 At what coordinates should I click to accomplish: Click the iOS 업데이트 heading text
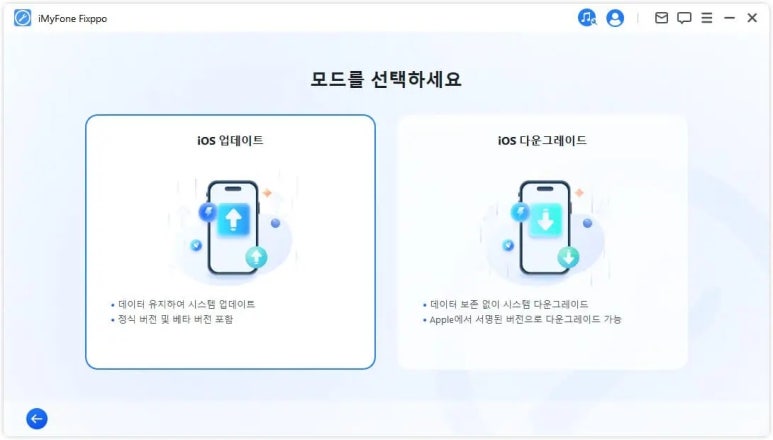(x=230, y=140)
